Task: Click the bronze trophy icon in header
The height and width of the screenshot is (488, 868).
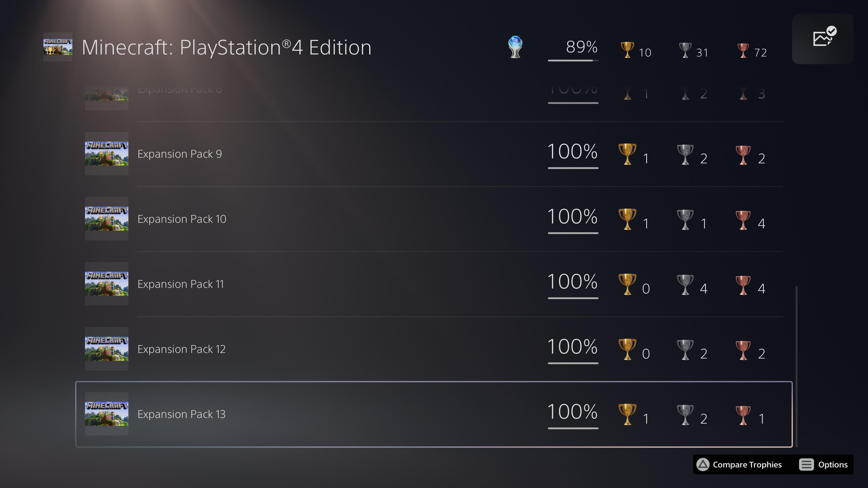Action: [743, 50]
